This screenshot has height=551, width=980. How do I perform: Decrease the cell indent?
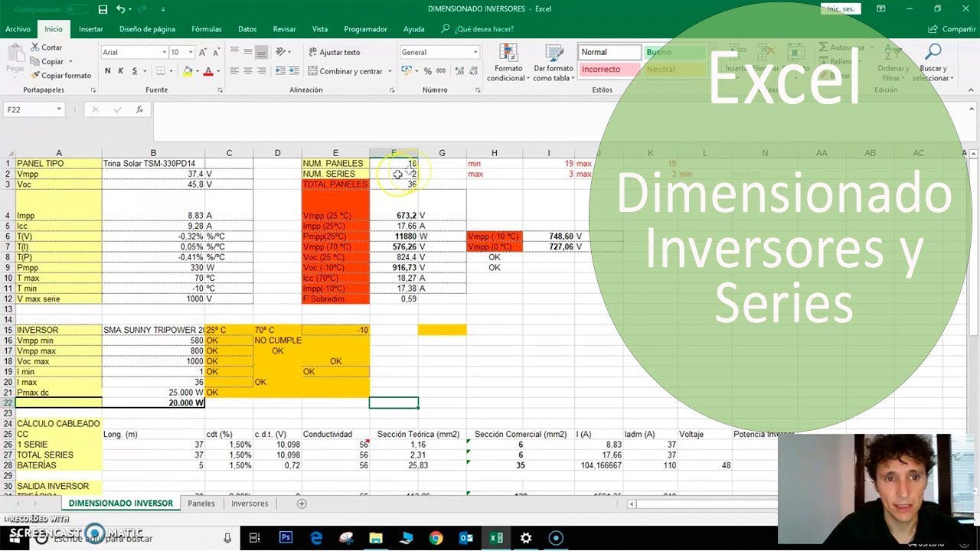[x=281, y=71]
